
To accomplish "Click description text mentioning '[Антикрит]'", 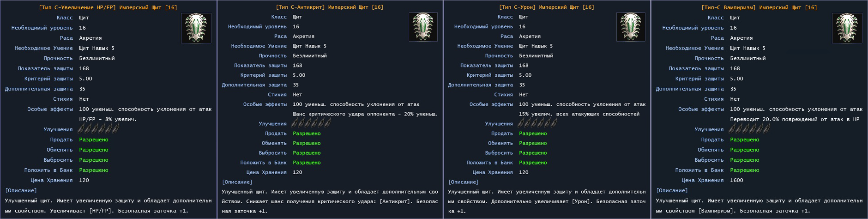I will click(330, 201).
